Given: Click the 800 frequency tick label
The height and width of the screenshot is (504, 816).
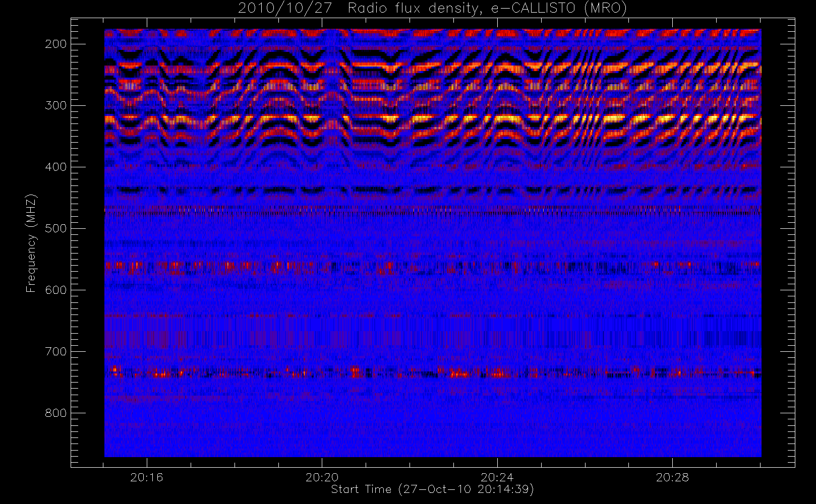Looking at the screenshot, I should [x=56, y=413].
